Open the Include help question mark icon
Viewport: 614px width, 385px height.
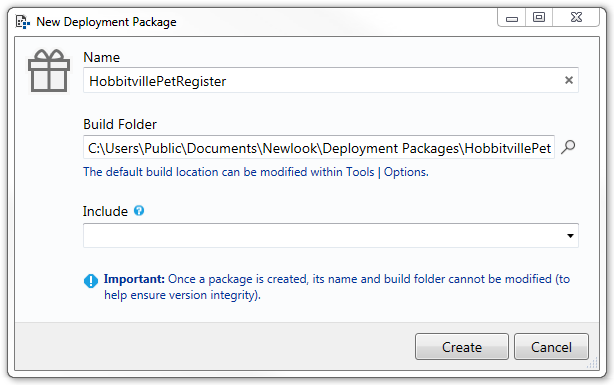tap(139, 211)
